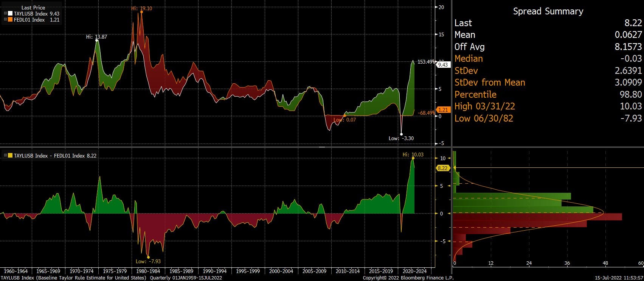644x281 pixels.
Task: Click the 15-Jul-2022 11:53:57 timestamp
Action: point(619,278)
